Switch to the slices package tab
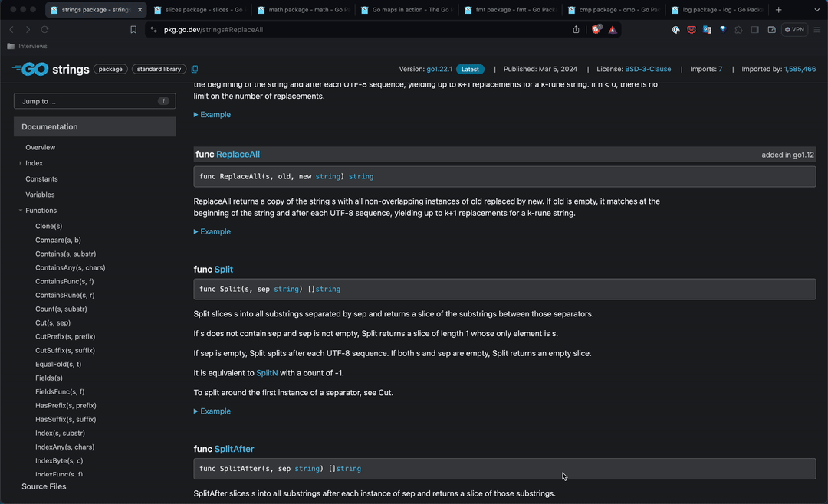828x504 pixels. click(x=199, y=9)
